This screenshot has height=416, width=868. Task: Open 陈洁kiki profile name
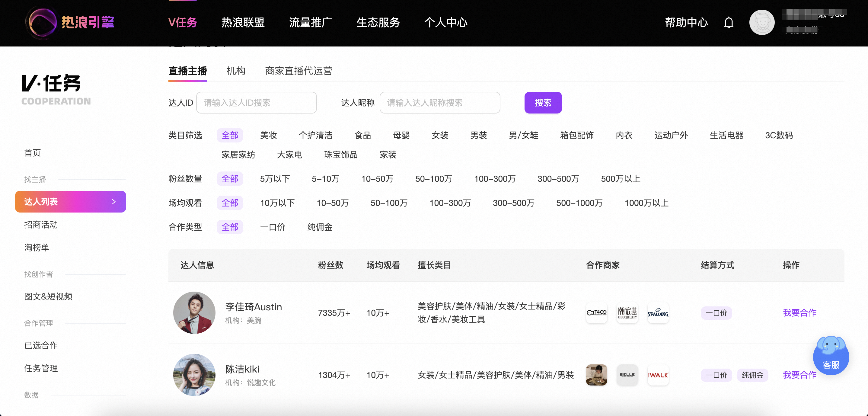[x=242, y=369]
